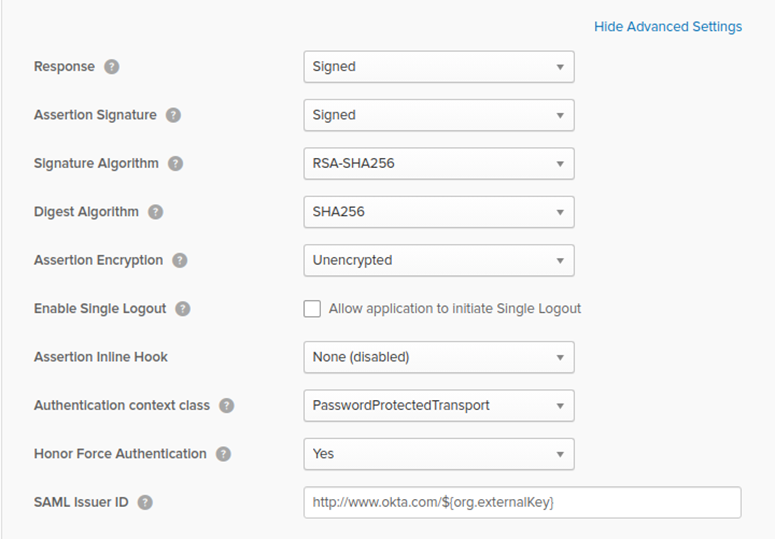Click help icon beside Assertion Signature

[174, 115]
